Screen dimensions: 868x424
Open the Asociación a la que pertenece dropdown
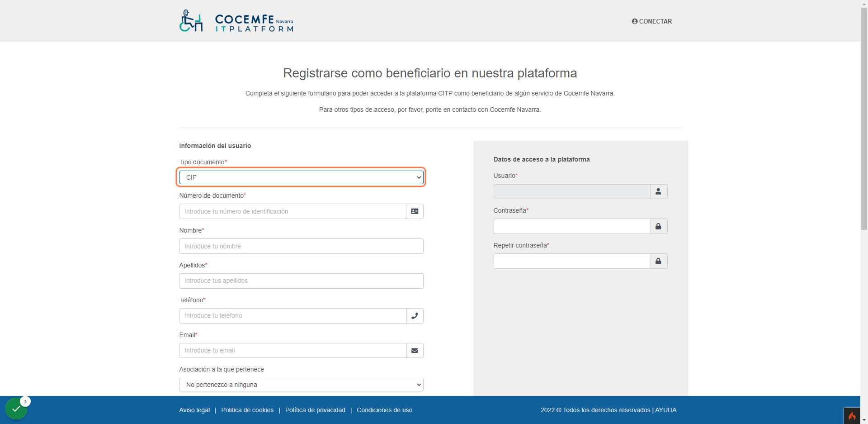coord(301,385)
